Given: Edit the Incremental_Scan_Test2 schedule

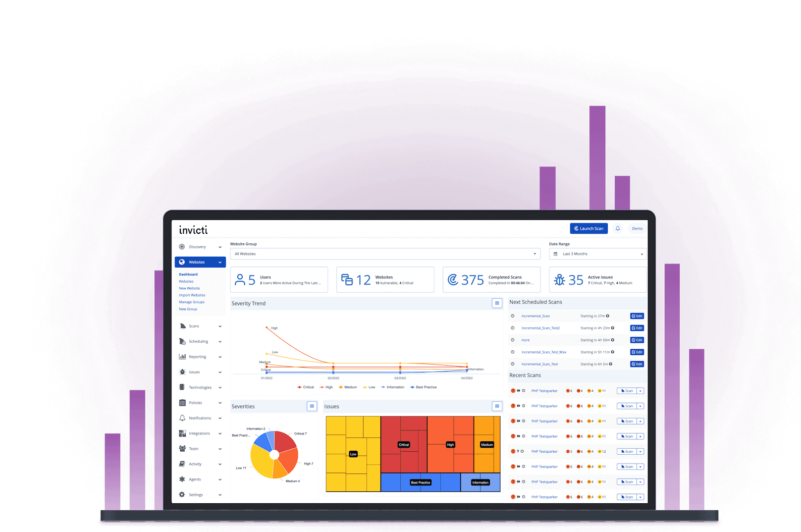Looking at the screenshot, I should point(637,328).
